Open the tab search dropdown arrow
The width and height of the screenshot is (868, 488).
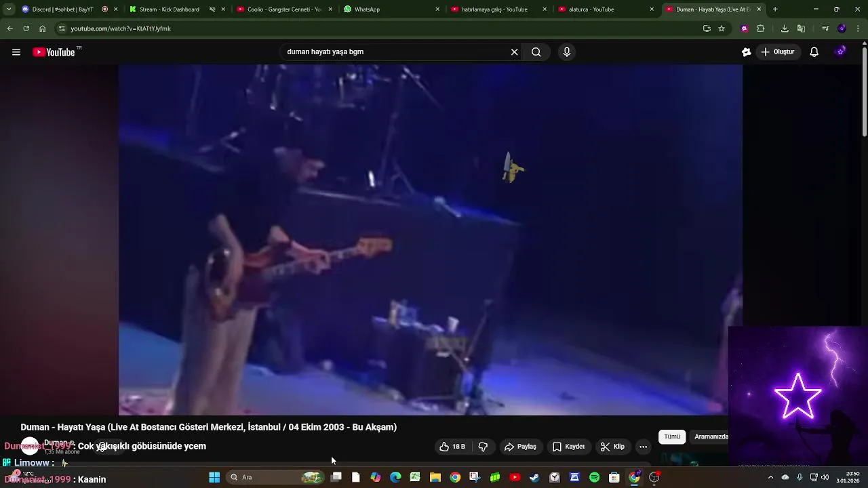click(x=9, y=9)
